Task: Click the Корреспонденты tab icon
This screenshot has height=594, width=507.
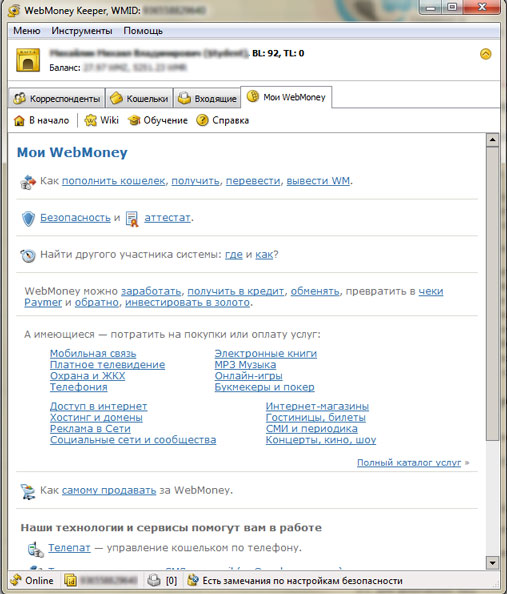Action: pos(19,98)
